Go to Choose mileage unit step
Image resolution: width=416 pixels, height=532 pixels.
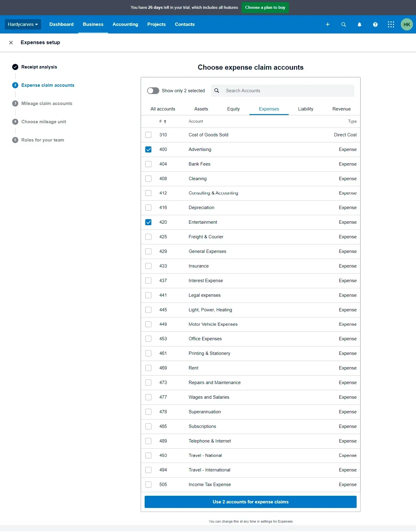[x=44, y=122]
